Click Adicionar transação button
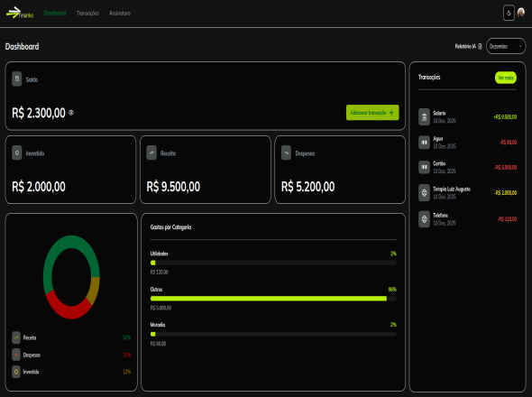The height and width of the screenshot is (397, 532). pos(372,113)
